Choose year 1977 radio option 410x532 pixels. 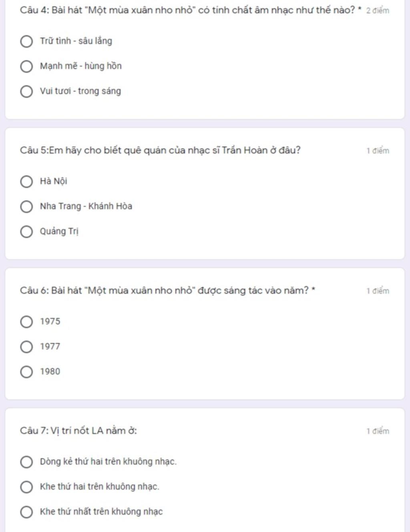26,347
